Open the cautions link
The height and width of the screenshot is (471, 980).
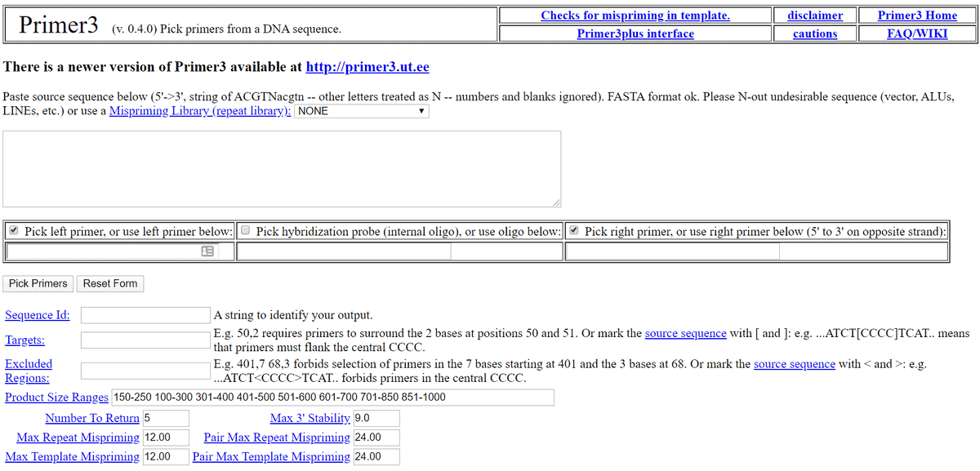(815, 33)
